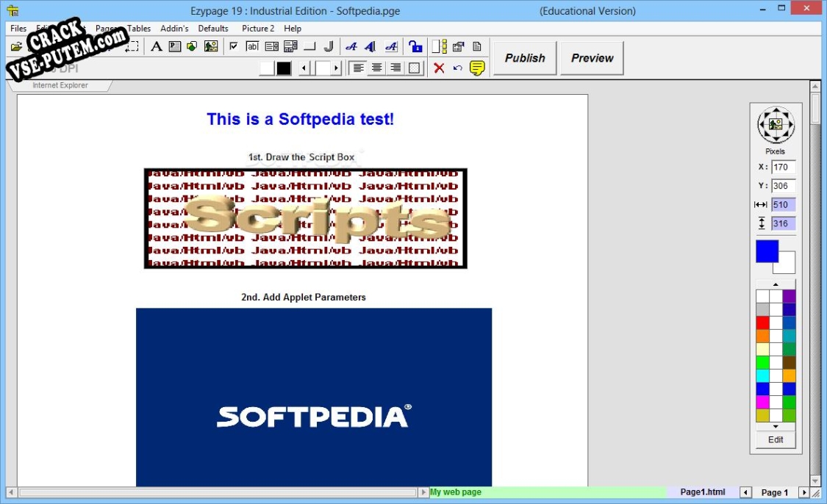This screenshot has height=504, width=827.
Task: Click the Preview button
Action: [592, 58]
